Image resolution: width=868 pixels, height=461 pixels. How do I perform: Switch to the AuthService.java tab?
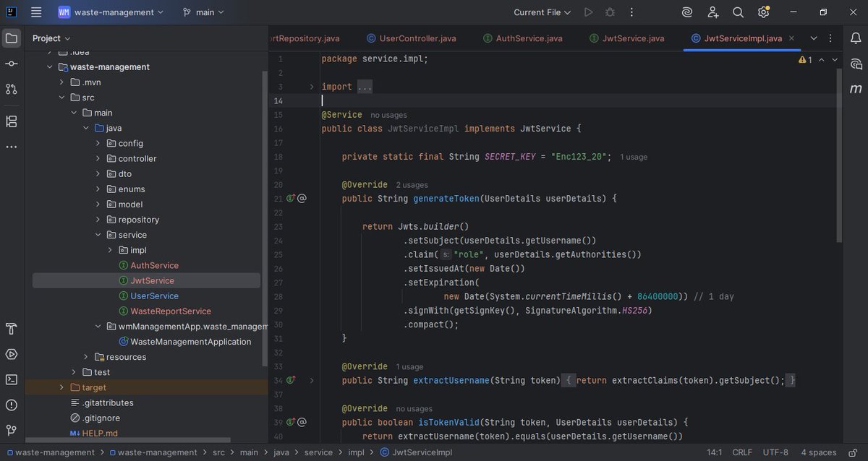[x=523, y=38]
